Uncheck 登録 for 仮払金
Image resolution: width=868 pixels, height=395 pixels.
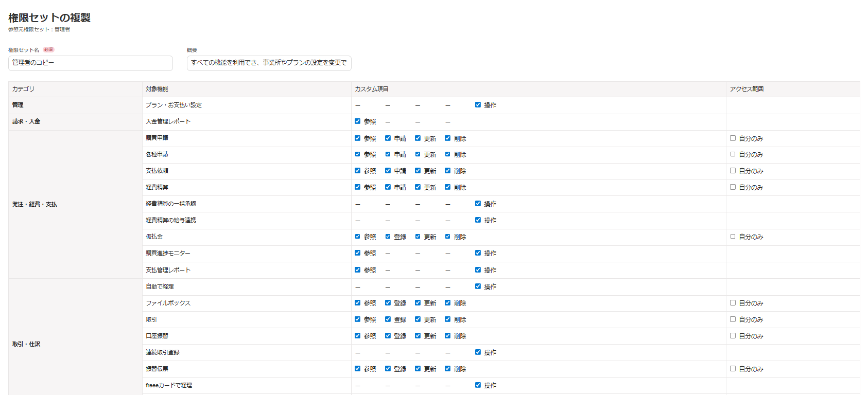[388, 237]
